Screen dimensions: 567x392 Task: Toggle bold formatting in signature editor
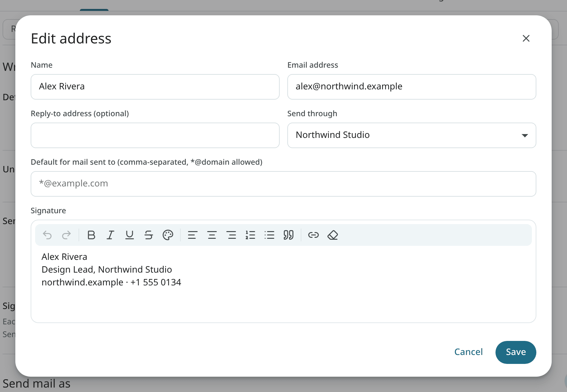(91, 235)
